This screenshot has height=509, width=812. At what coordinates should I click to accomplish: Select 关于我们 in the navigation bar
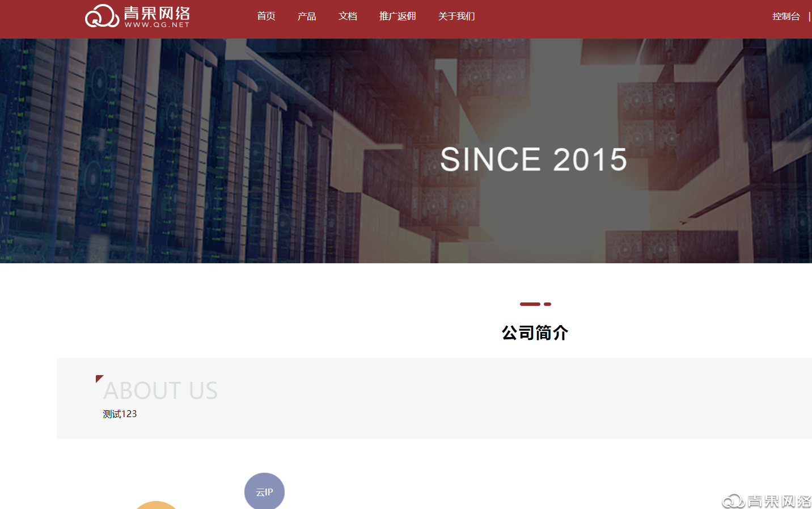(456, 16)
